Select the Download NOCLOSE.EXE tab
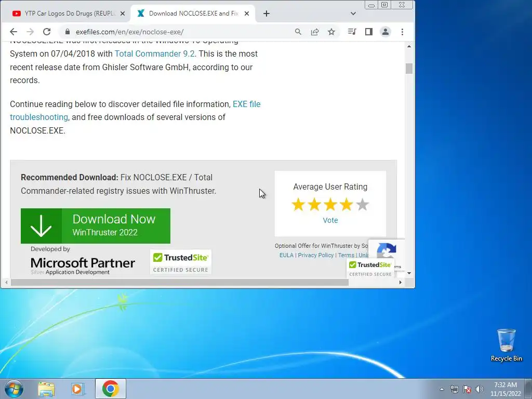Screen dimensions: 532x399 tap(193, 14)
